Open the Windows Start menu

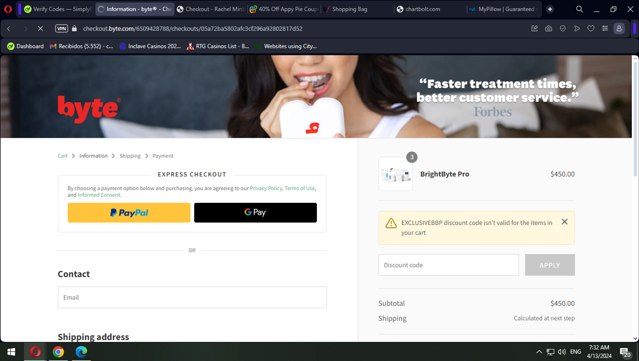11,352
